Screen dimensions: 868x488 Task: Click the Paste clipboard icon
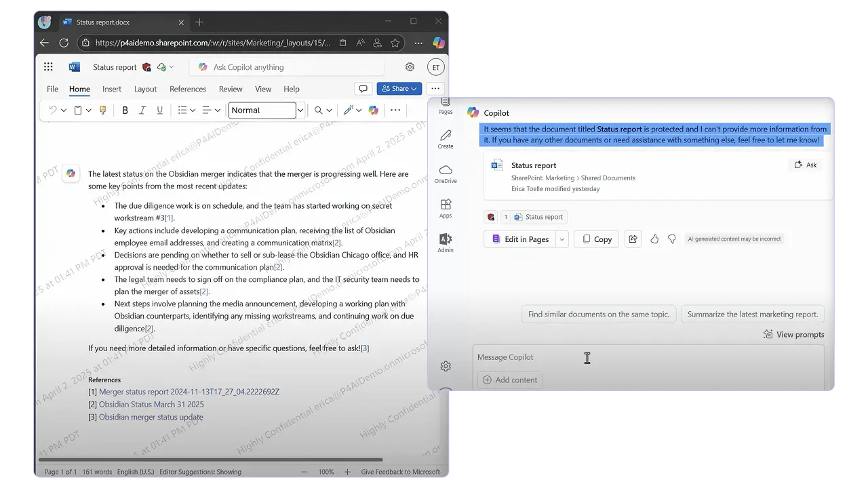click(x=78, y=110)
